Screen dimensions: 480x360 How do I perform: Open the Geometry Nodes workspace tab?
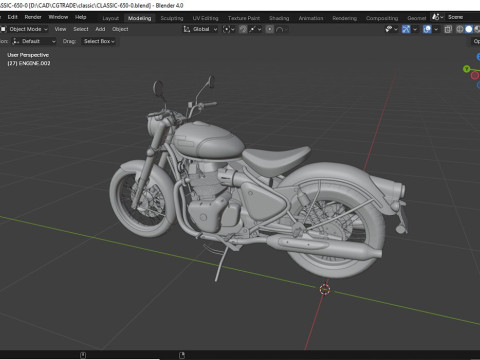point(417,18)
